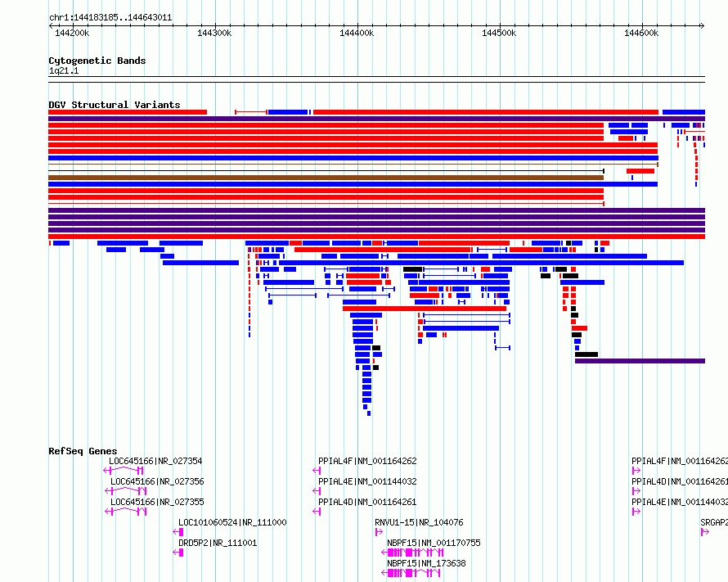Click the right-pointing PPIAL4D gene glyph

tap(636, 491)
